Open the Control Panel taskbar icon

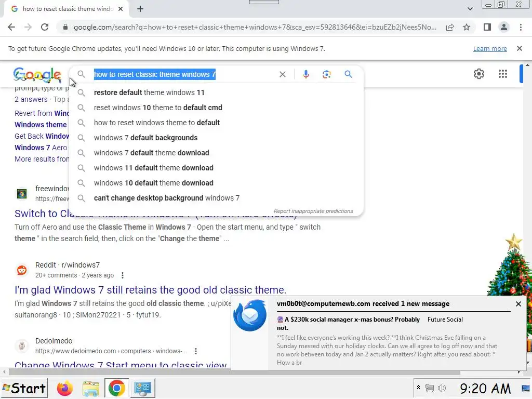click(142, 389)
